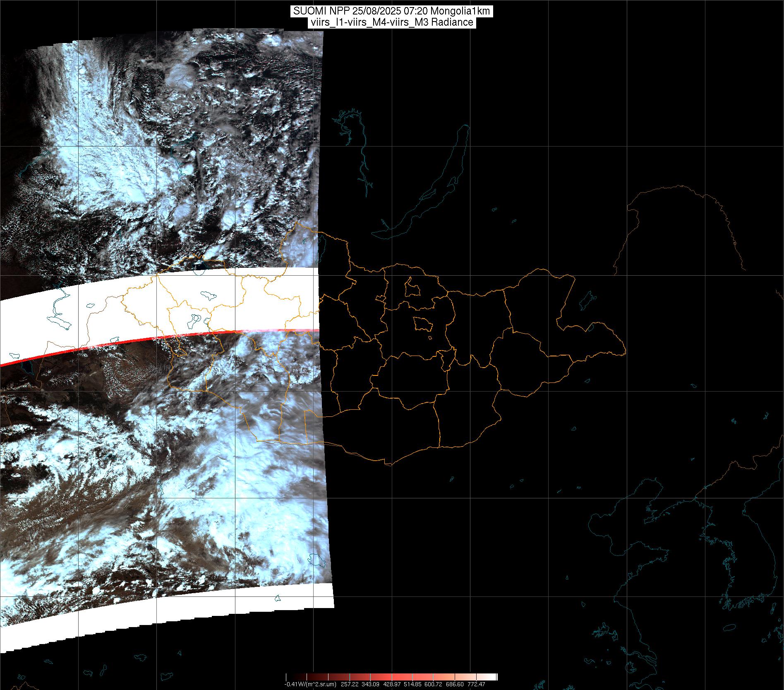Click the narrow lake outline at Mongolia's northern border
The height and width of the screenshot is (690, 784).
322,248
